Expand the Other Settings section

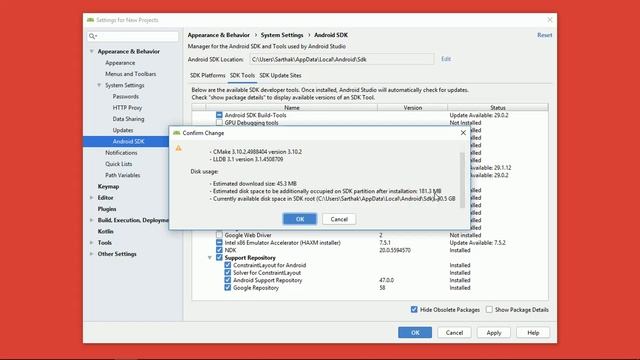click(91, 254)
